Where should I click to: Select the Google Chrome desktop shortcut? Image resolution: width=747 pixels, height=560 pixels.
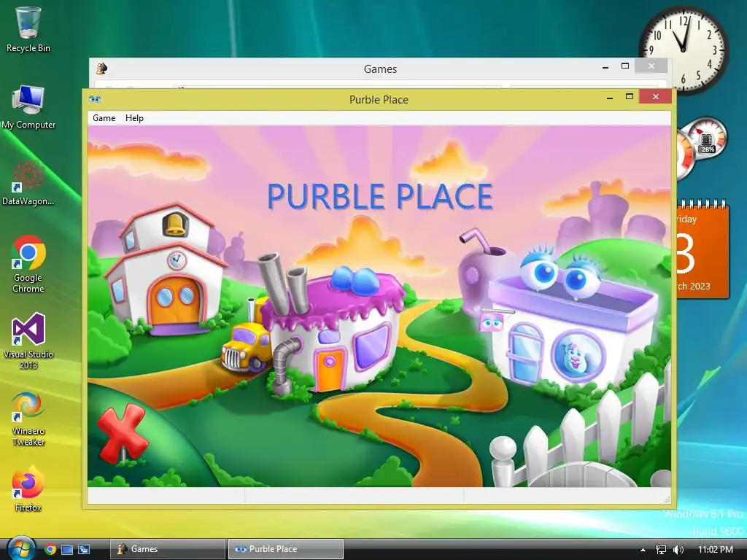[x=28, y=264]
